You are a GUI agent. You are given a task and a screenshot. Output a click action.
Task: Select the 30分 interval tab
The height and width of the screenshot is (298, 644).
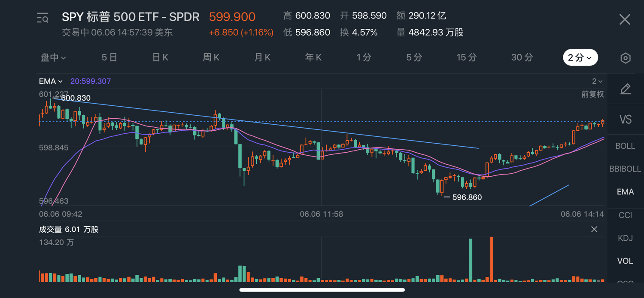[x=522, y=58]
